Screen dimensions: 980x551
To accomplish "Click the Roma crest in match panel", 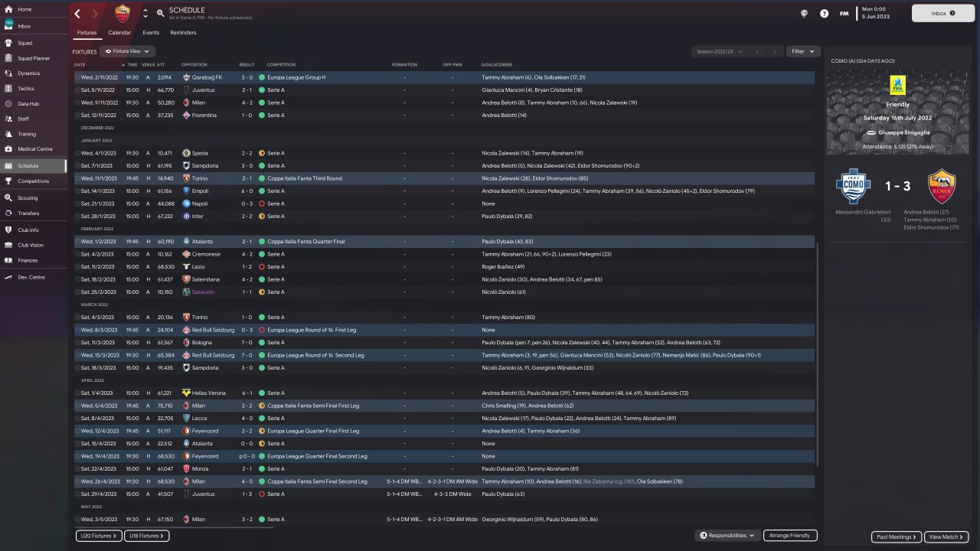I will [x=941, y=186].
